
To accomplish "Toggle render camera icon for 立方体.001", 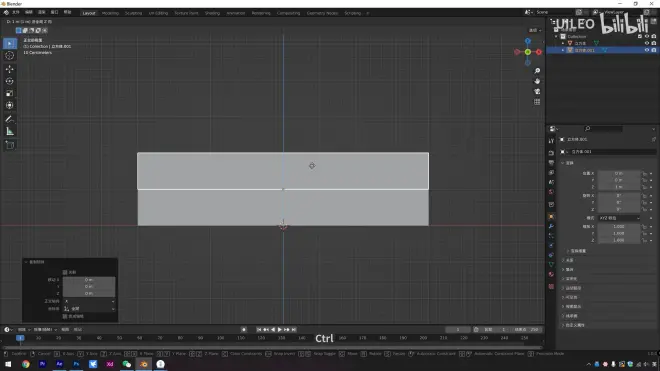I will pyautogui.click(x=654, y=50).
